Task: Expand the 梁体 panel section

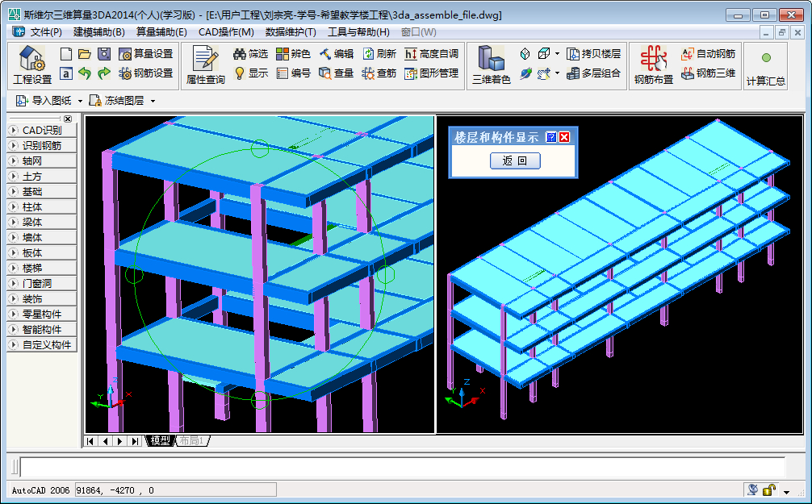Action: click(x=42, y=223)
